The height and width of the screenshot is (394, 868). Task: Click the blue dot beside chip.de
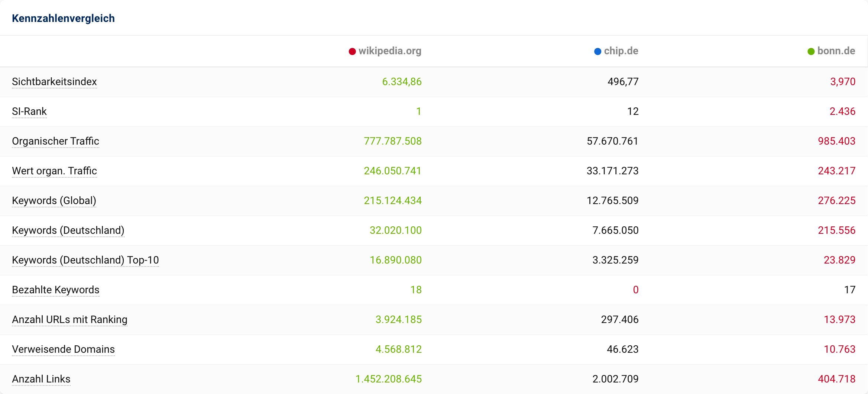[x=597, y=51]
